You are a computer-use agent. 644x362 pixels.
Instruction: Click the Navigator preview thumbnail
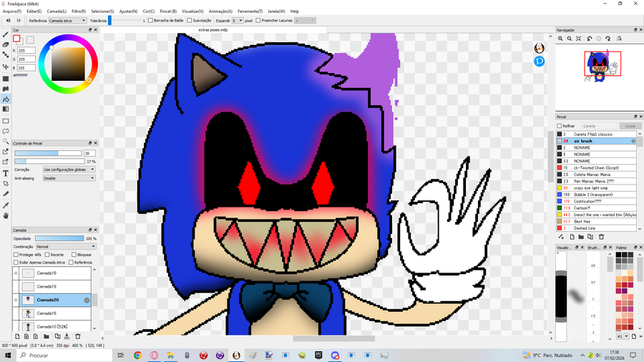click(x=602, y=64)
